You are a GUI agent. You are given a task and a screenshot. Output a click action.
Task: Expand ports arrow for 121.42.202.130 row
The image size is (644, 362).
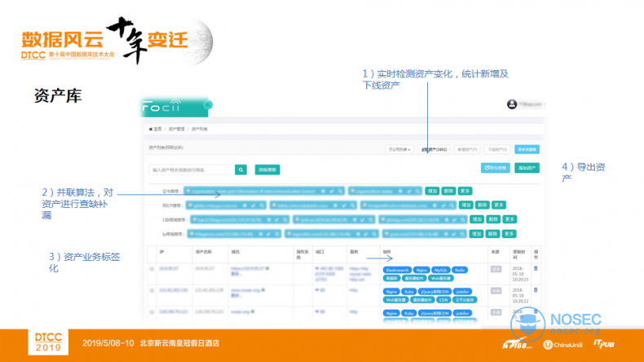tap(316, 290)
